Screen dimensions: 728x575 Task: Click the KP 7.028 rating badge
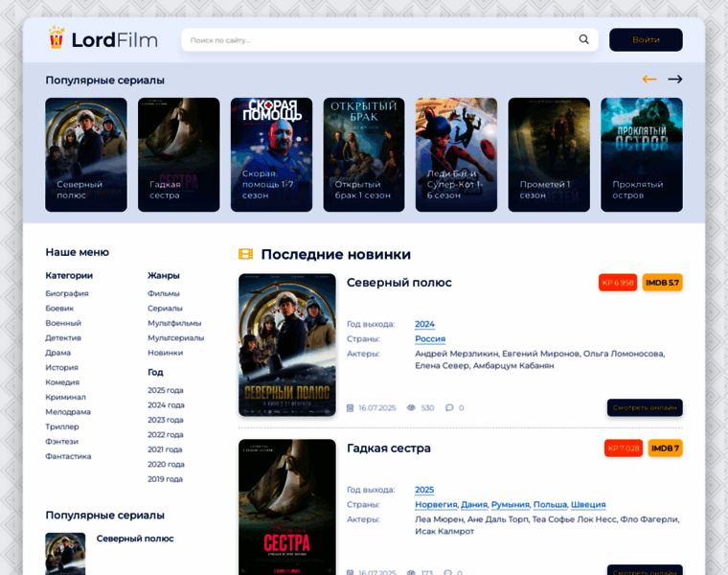[623, 448]
